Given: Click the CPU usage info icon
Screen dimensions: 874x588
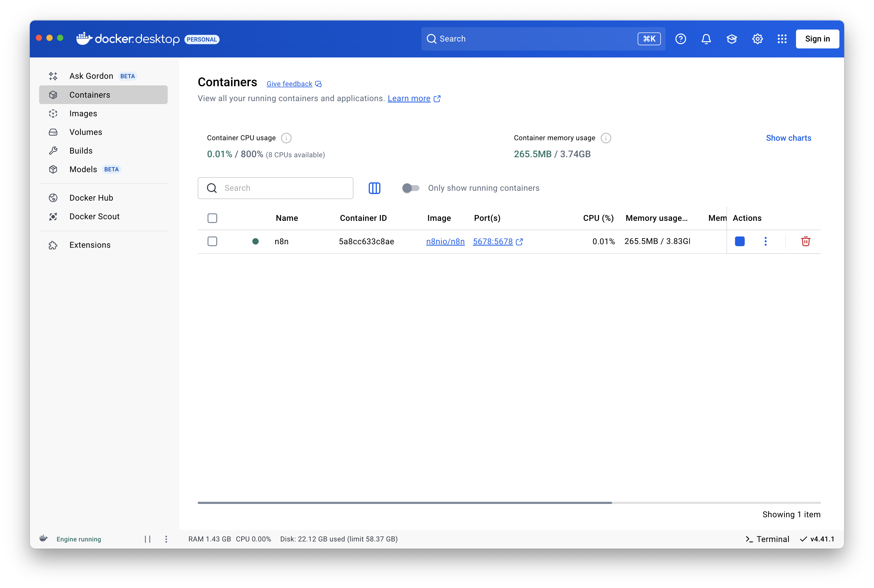Looking at the screenshot, I should [286, 138].
